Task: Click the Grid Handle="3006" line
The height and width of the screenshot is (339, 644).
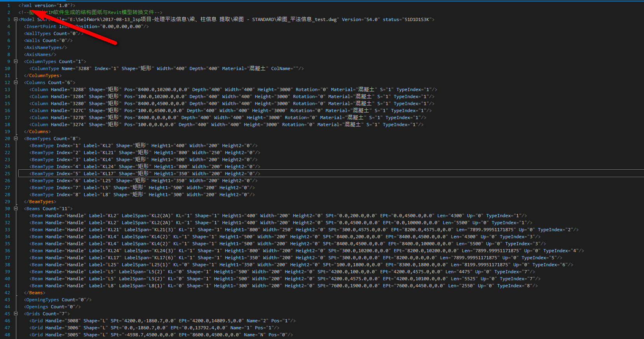Action: click(x=154, y=328)
